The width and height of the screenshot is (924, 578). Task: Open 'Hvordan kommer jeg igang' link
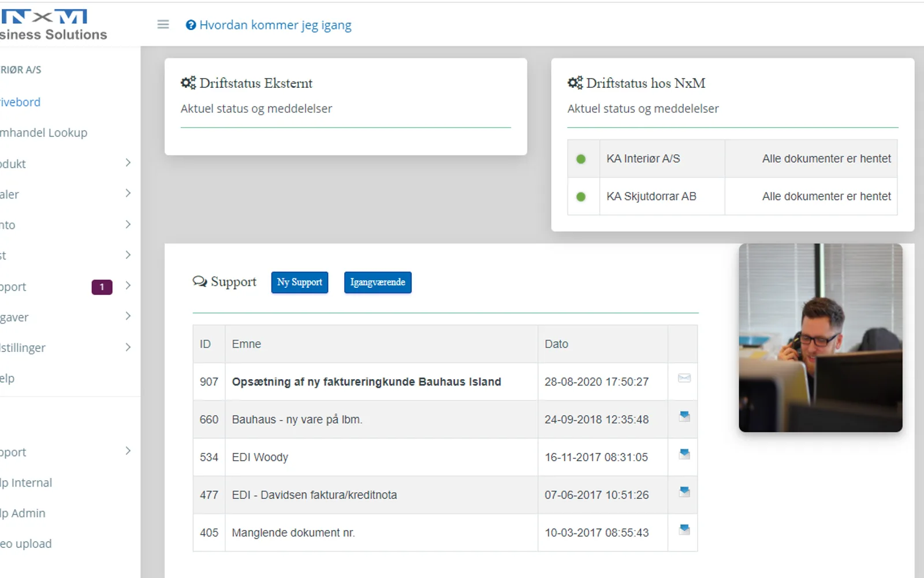[275, 25]
